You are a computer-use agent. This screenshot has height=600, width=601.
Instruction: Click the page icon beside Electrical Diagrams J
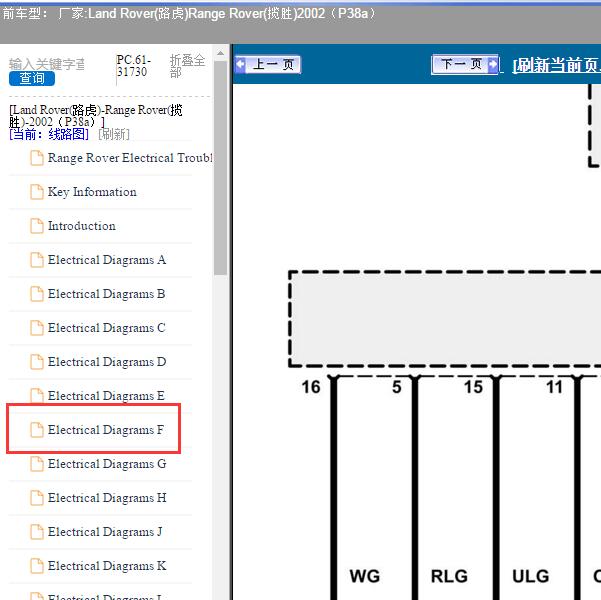(37, 532)
